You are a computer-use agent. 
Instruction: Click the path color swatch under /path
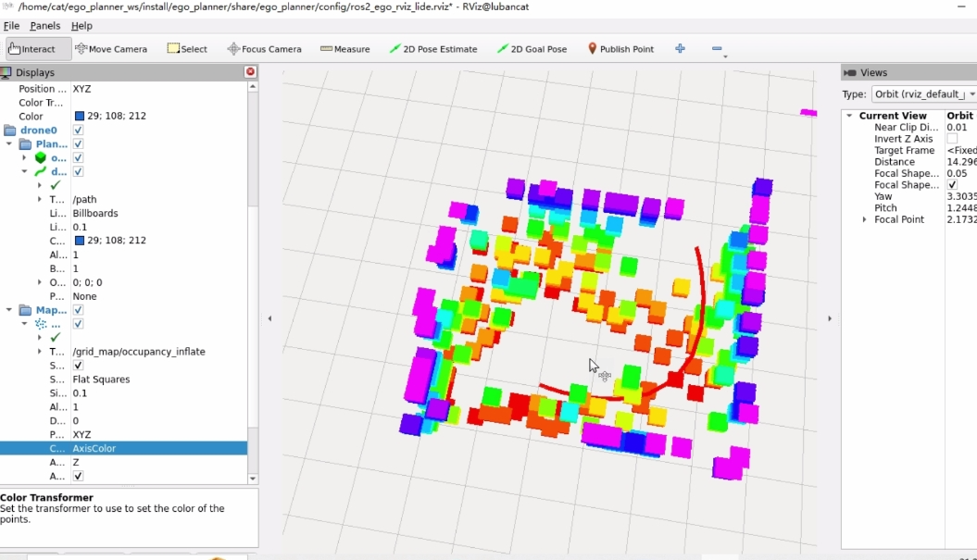click(x=80, y=241)
